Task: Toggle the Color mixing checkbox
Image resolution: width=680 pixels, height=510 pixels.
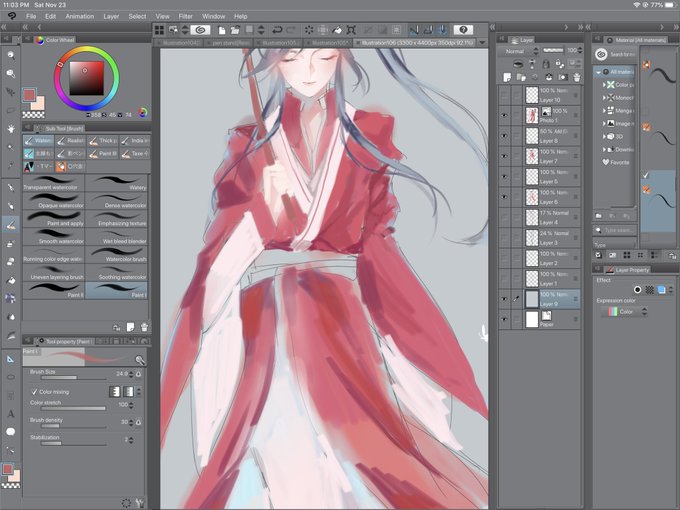Action: click(x=35, y=392)
